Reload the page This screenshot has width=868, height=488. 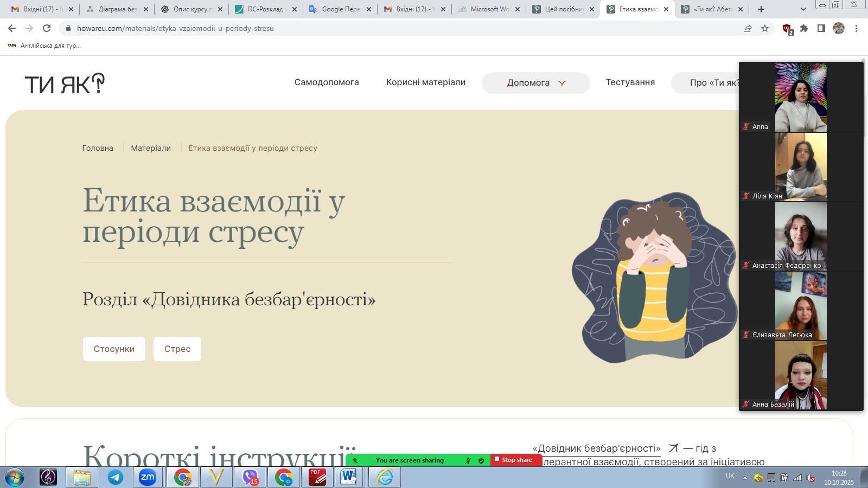coord(47,28)
